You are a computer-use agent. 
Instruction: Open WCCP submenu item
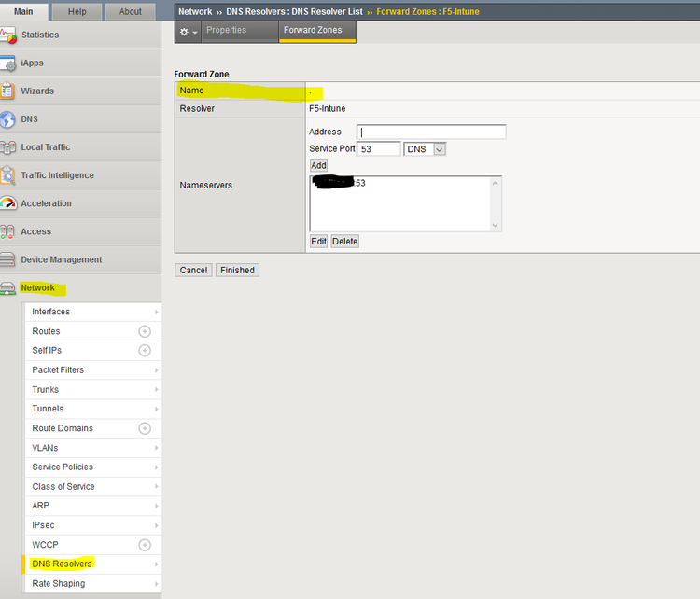[x=45, y=545]
